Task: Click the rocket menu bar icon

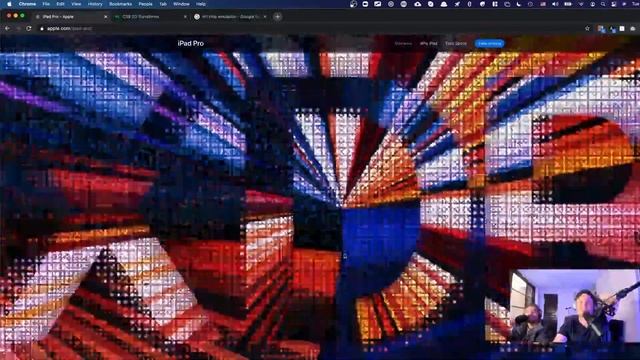Action: point(457,4)
